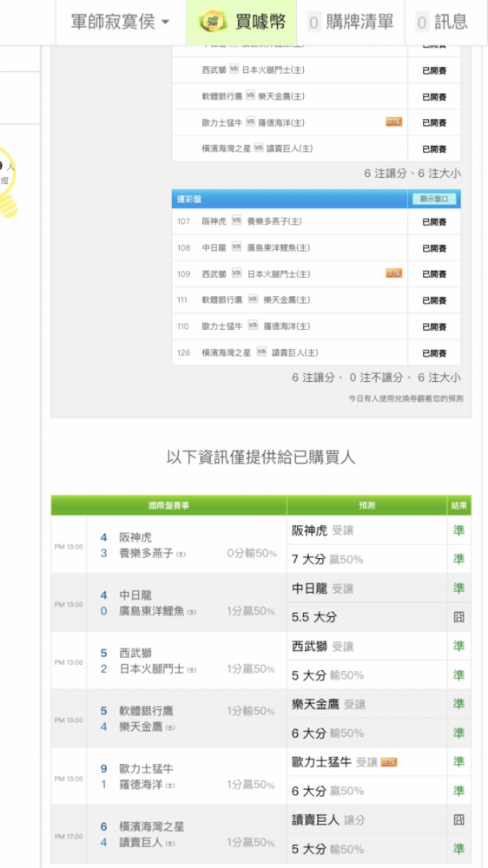Click 已開賽 status in the 126 row

pyautogui.click(x=434, y=353)
